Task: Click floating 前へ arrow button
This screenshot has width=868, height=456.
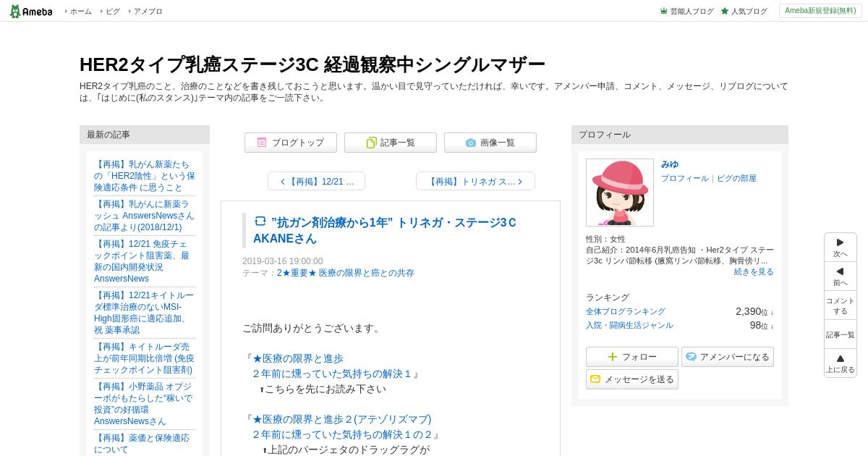Action: pyautogui.click(x=841, y=276)
